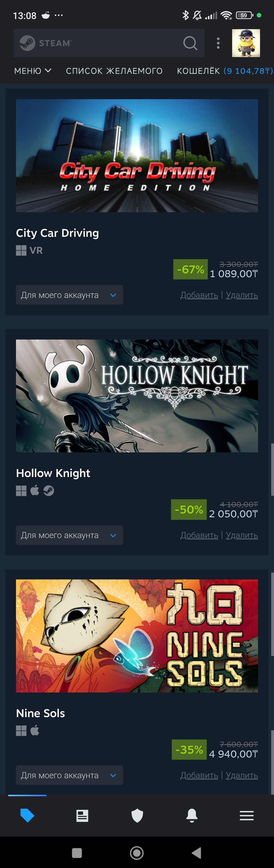
Task: Click Удалить for Nine Sols
Action: (242, 776)
